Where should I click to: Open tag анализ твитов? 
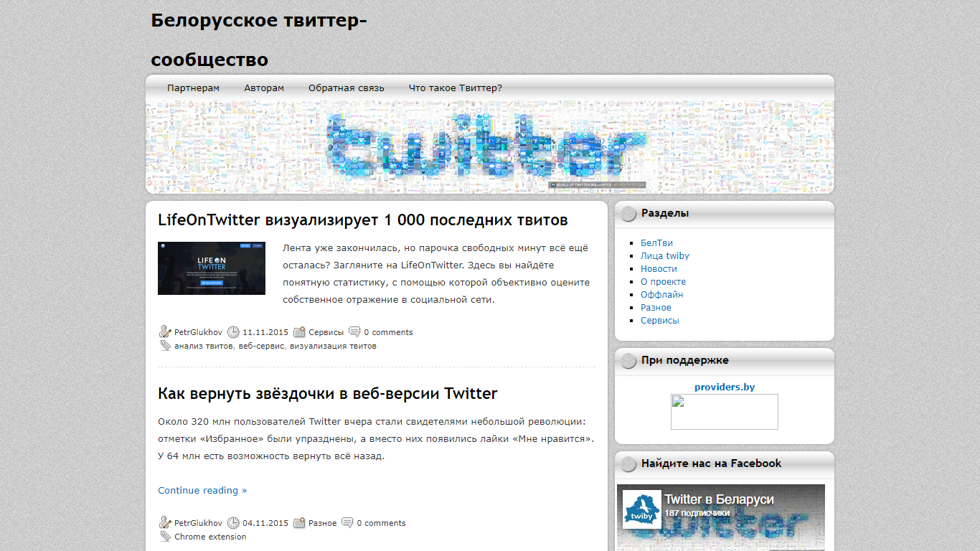204,346
